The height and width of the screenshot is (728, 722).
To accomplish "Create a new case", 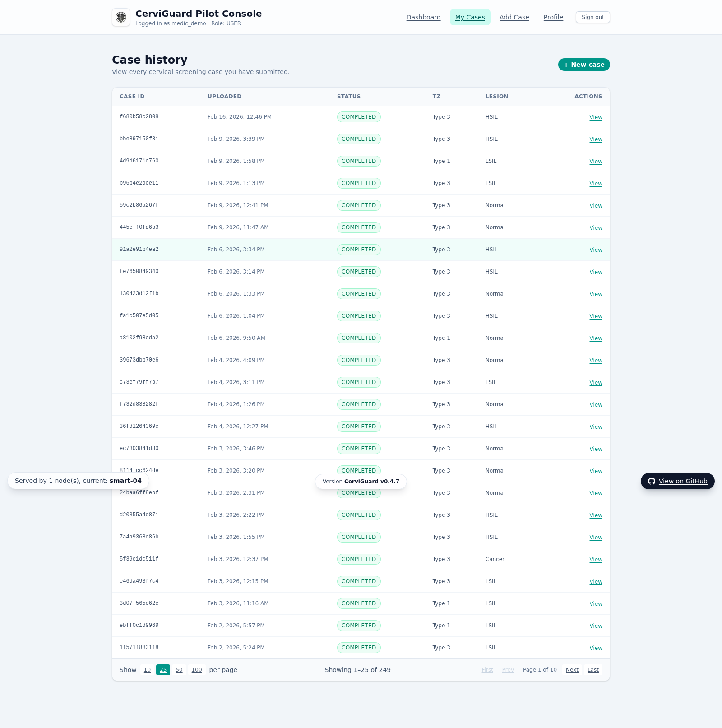I will coord(583,65).
